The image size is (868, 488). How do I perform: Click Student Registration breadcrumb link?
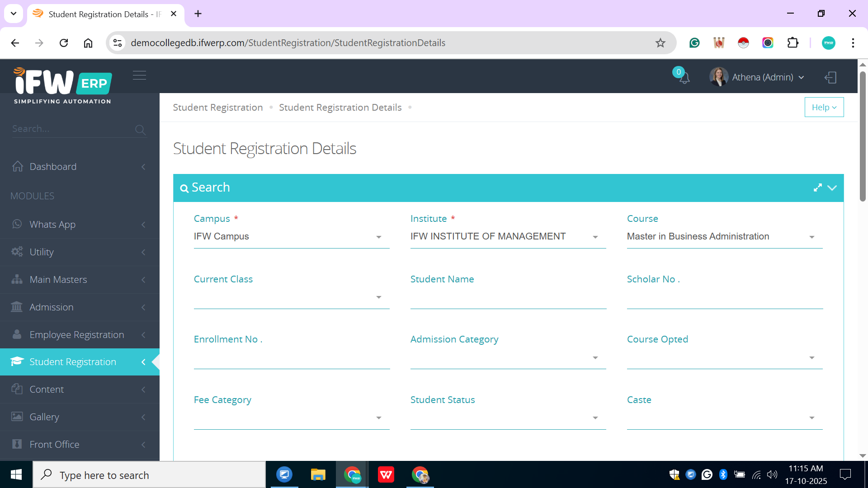217,108
